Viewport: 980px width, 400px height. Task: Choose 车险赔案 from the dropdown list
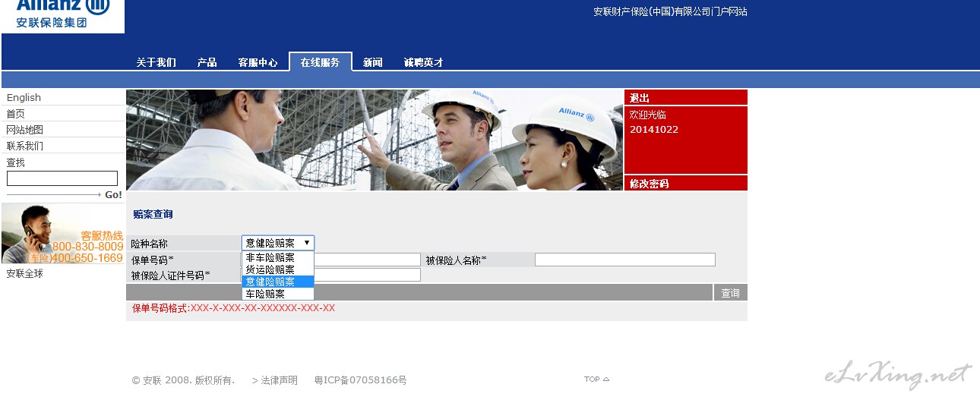coord(277,294)
